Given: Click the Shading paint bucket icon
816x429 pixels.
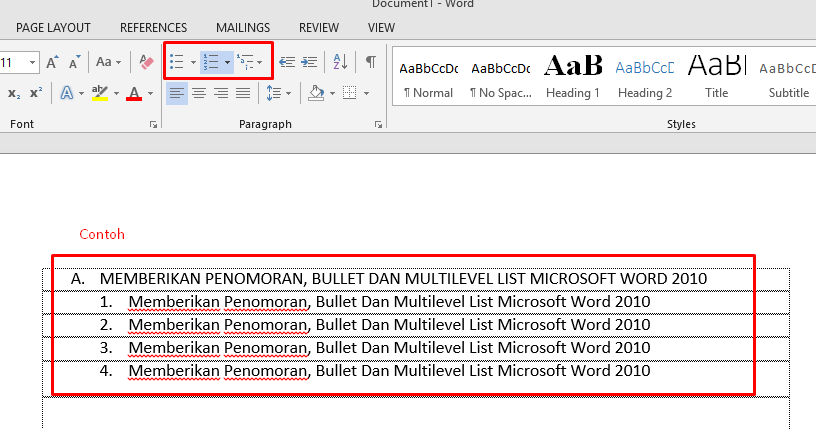Looking at the screenshot, I should [x=316, y=93].
